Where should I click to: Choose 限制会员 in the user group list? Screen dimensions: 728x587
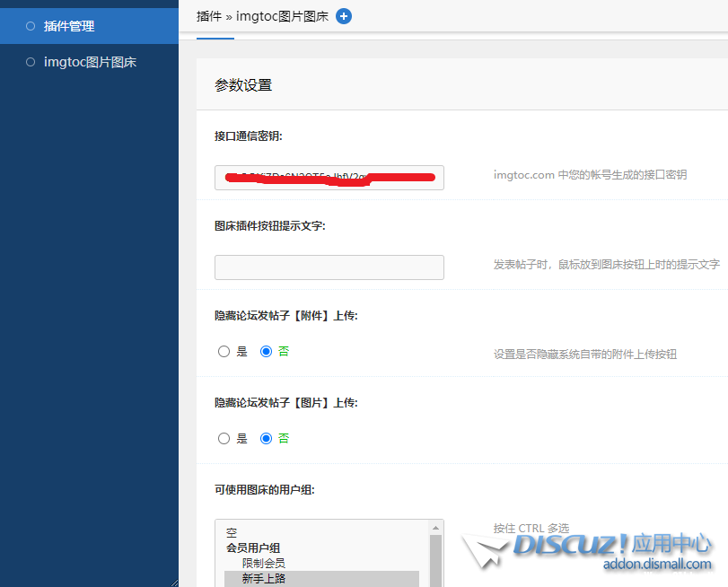pos(263,563)
